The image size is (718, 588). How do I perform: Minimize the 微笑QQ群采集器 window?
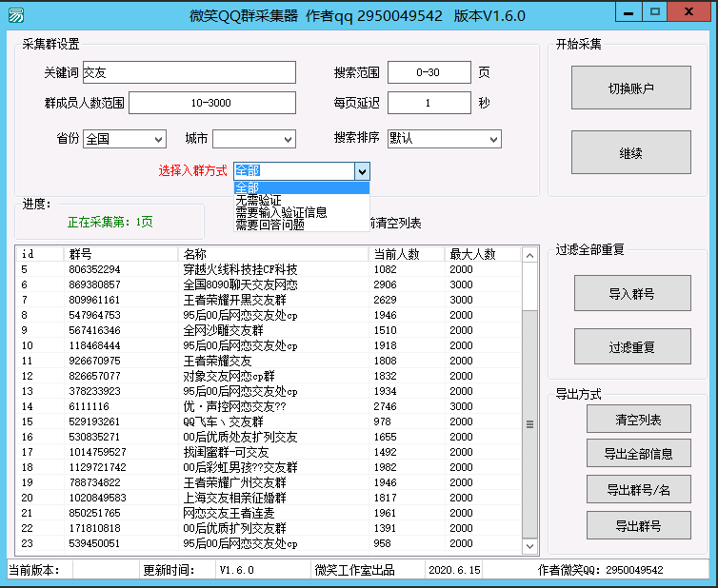pos(628,12)
